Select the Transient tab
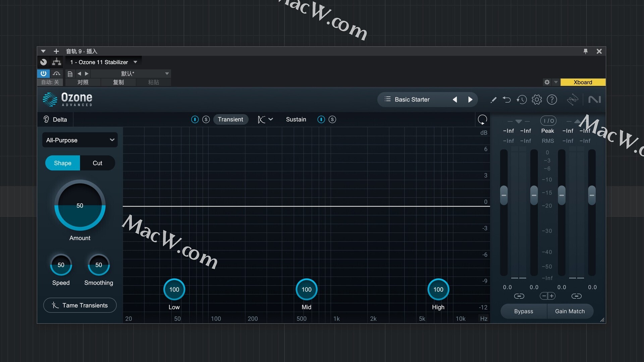Viewport: 644px width, 362px height. 230,119
